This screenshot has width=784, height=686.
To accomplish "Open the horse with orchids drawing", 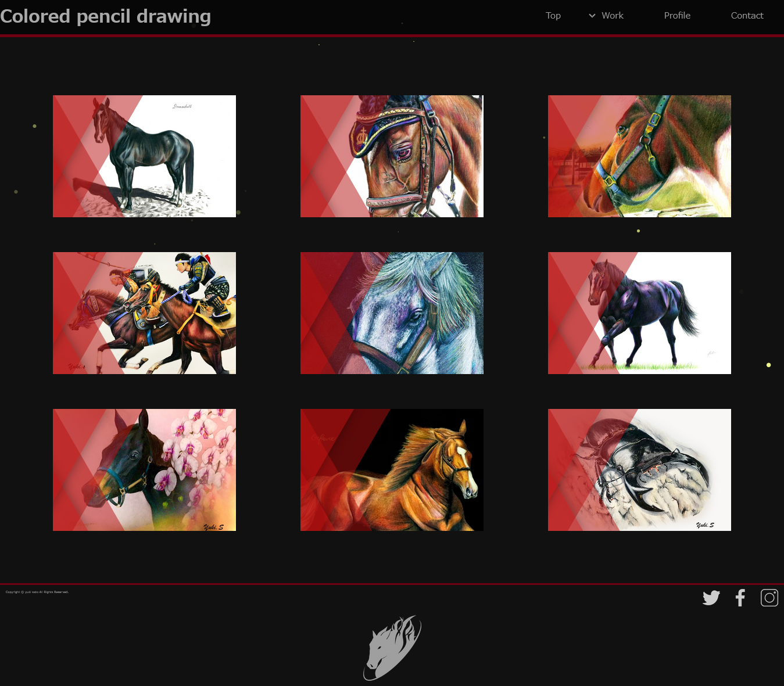I will pos(144,470).
